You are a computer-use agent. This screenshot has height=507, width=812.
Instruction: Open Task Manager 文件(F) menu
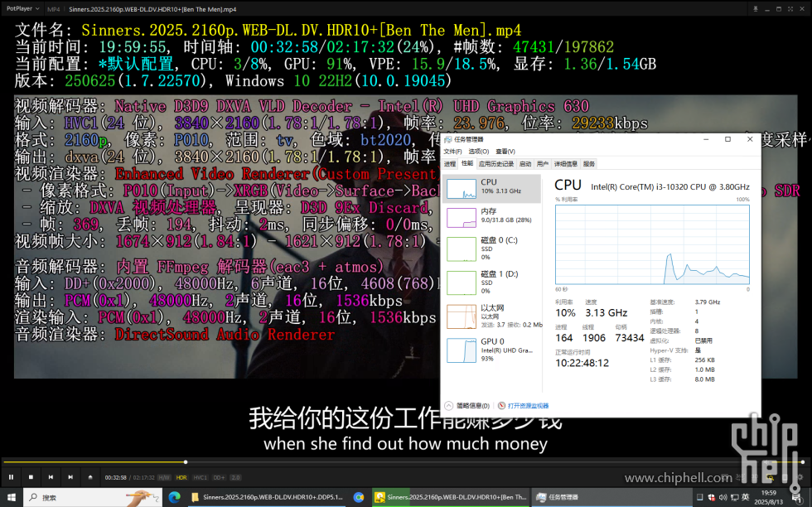[x=452, y=152]
